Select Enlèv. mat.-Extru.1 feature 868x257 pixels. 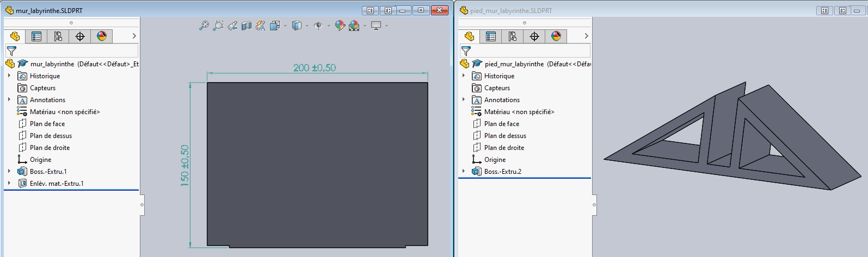point(57,184)
